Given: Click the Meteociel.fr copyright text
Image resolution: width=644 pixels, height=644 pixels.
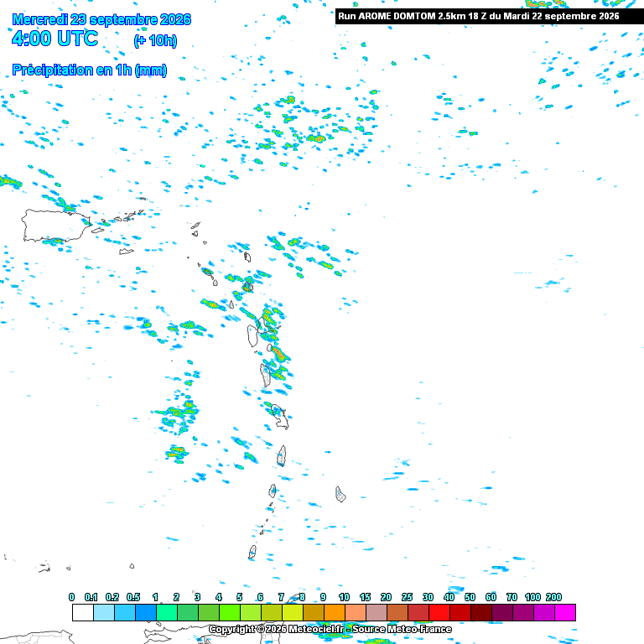Looking at the screenshot, I should [x=330, y=629].
